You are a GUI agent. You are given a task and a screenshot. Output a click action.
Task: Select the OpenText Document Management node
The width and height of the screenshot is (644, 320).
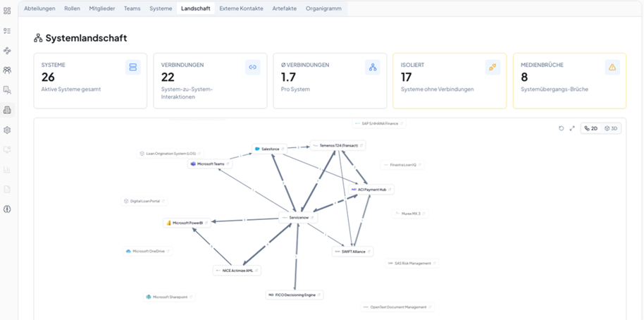point(397,307)
